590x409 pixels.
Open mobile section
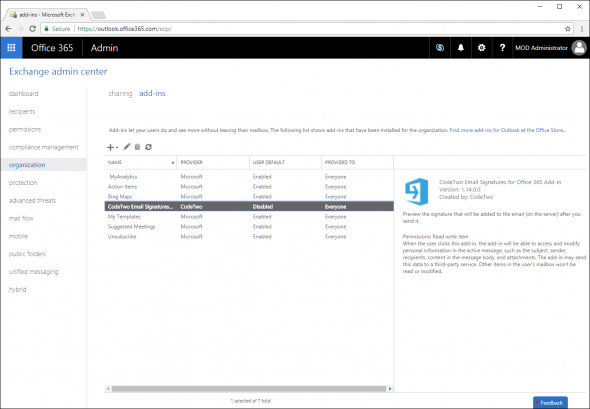18,236
